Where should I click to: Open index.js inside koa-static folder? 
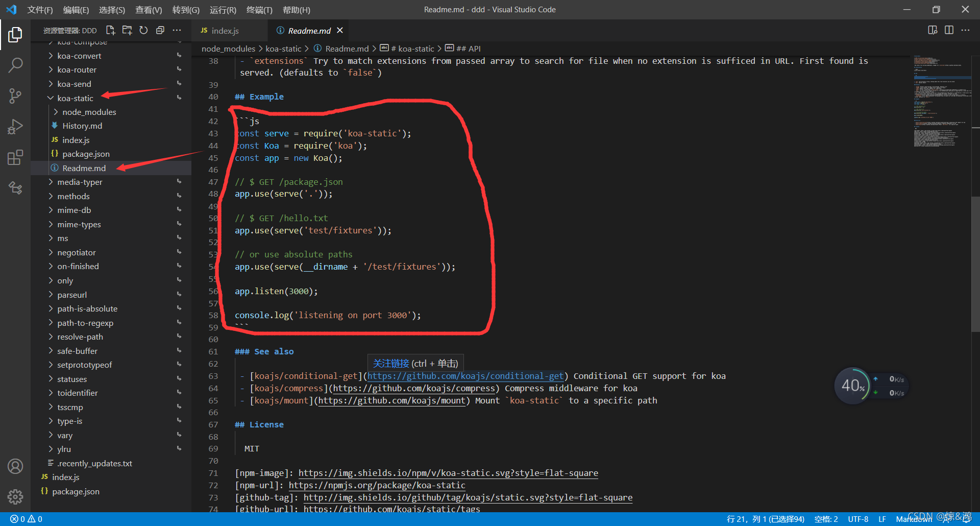click(111, 140)
